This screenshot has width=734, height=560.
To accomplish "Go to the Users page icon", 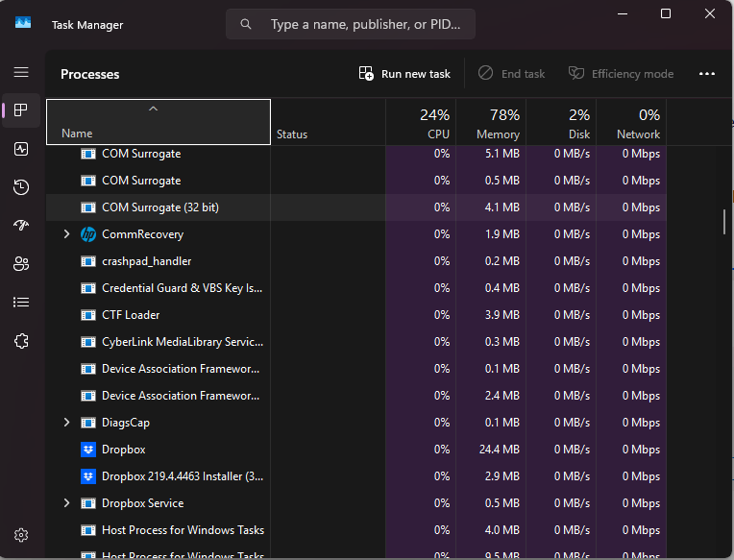I will [21, 264].
